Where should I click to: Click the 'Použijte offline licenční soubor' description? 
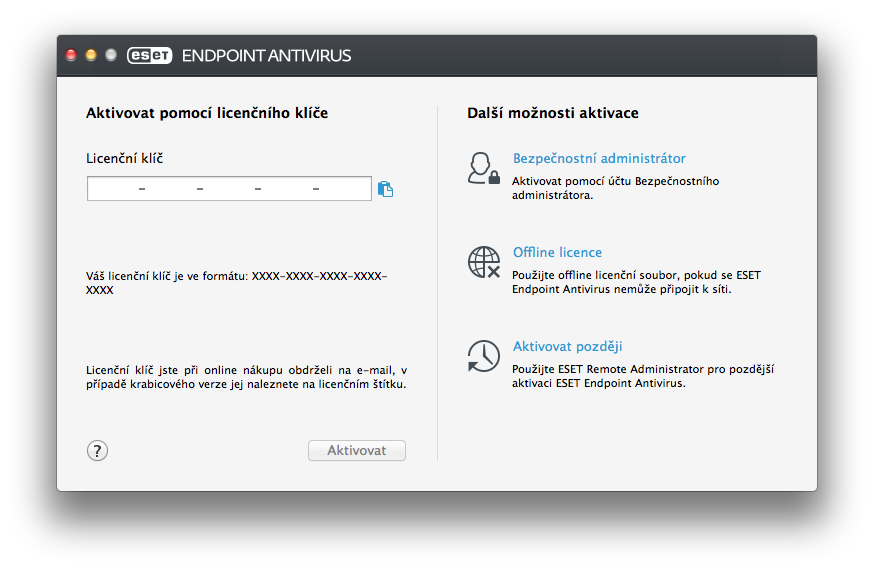[636, 282]
